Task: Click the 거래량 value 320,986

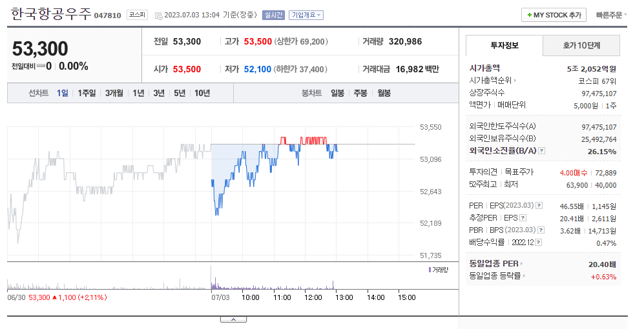Action: pyautogui.click(x=406, y=41)
